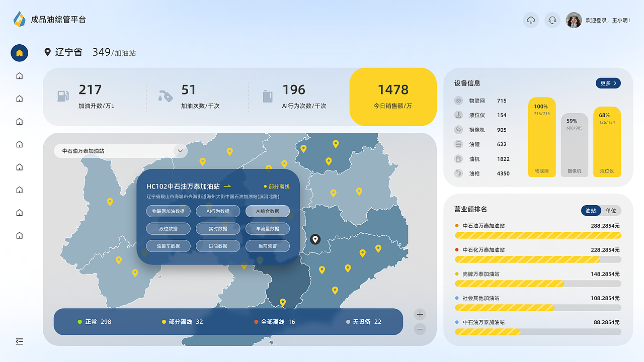The height and width of the screenshot is (362, 644).
Task: Click the AI行为次数/千次 label
Action: [x=304, y=106]
